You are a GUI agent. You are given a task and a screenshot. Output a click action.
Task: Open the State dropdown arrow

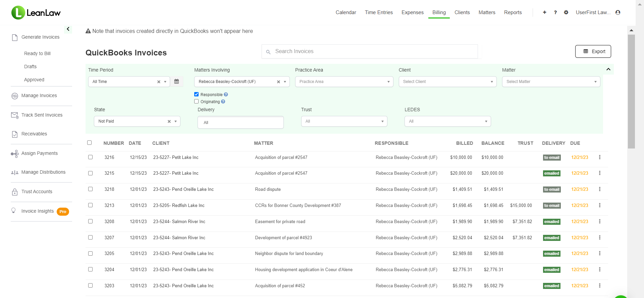pyautogui.click(x=176, y=122)
